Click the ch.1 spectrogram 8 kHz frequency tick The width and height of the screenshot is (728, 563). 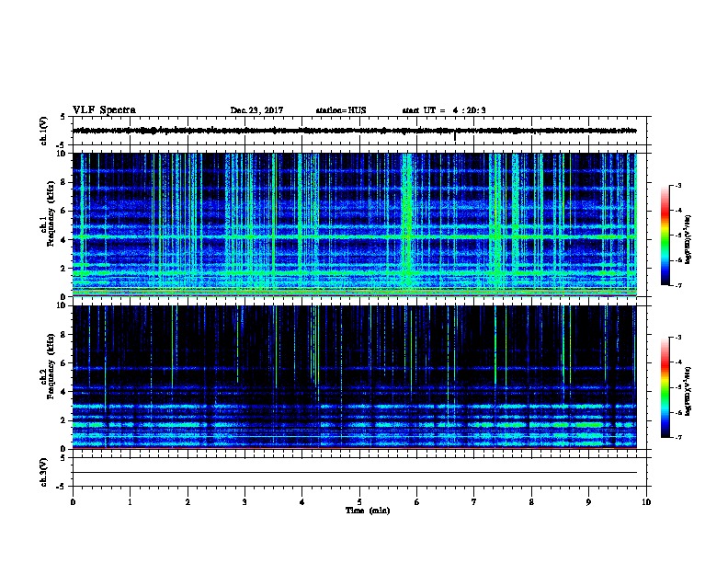click(64, 182)
